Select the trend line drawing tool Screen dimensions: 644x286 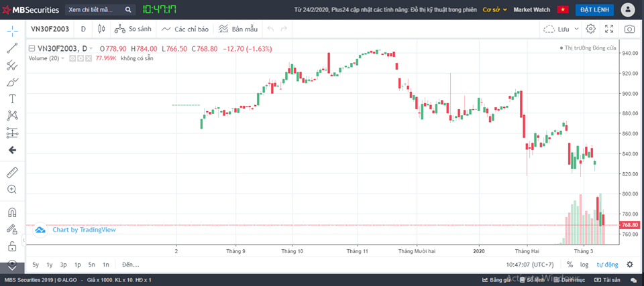tap(12, 48)
